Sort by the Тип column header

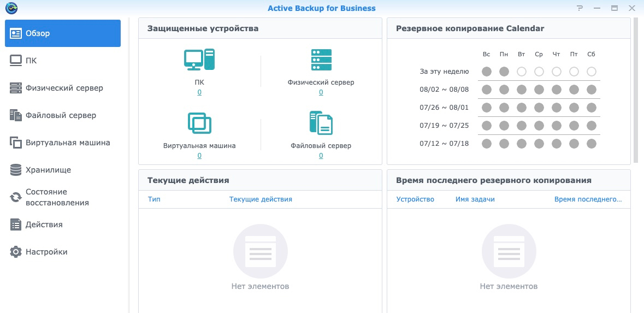tap(154, 199)
